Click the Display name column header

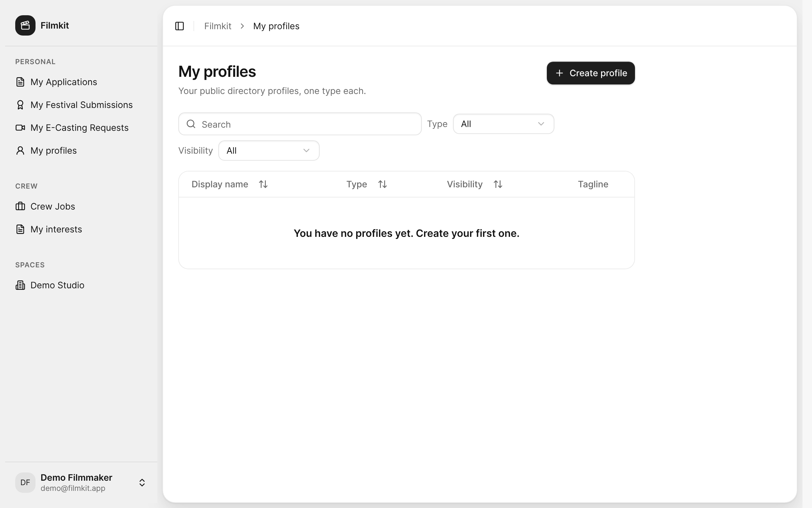click(220, 184)
